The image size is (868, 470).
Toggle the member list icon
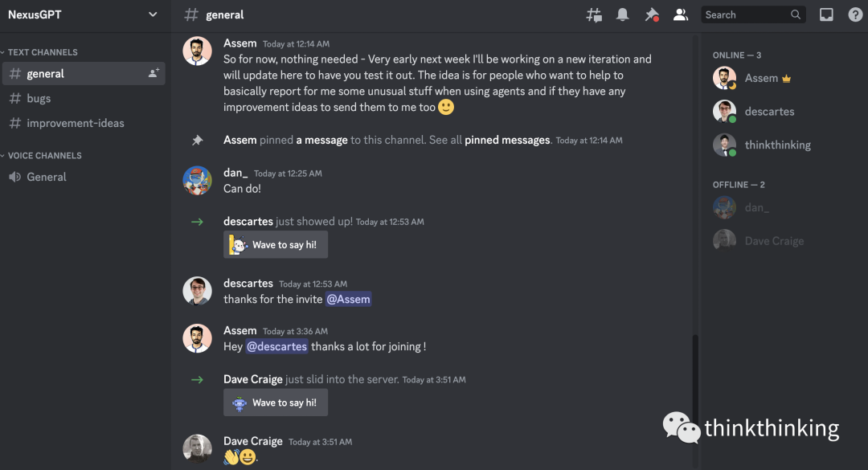(x=681, y=14)
